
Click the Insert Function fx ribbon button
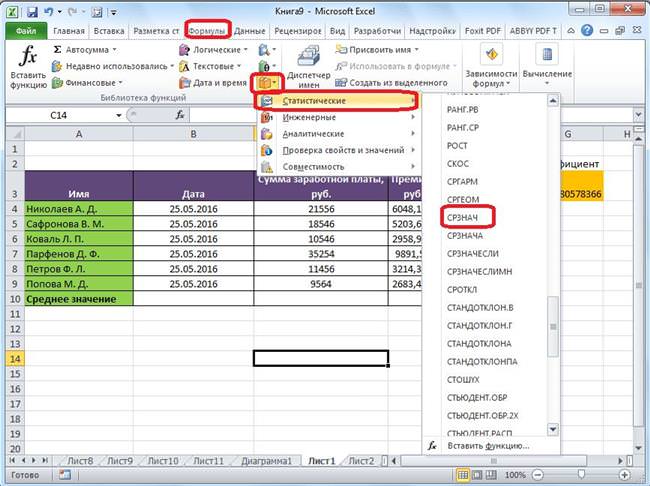point(28,66)
